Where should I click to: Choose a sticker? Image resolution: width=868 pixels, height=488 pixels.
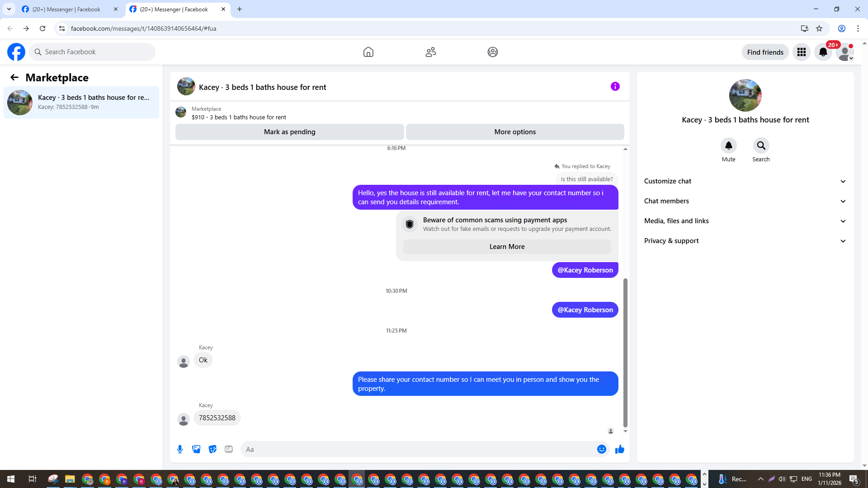212,449
